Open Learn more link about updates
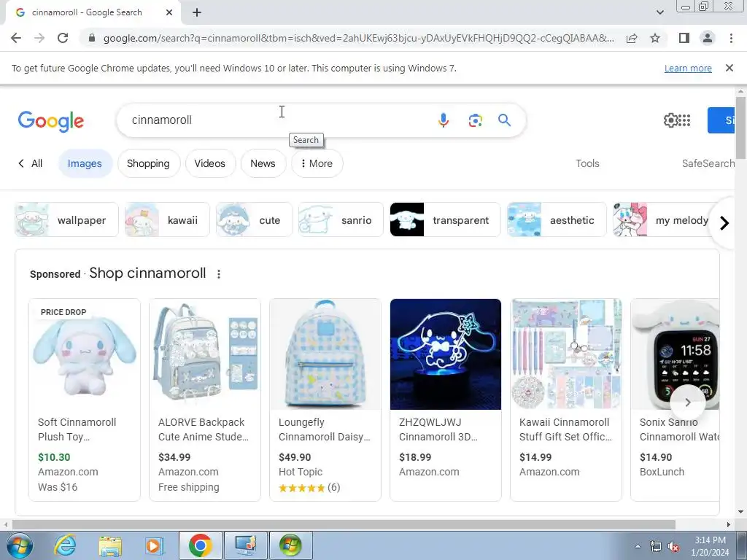The height and width of the screenshot is (560, 747). [x=688, y=68]
